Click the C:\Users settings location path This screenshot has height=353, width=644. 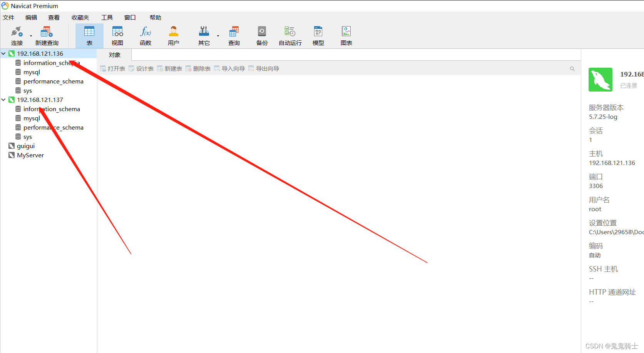(616, 232)
